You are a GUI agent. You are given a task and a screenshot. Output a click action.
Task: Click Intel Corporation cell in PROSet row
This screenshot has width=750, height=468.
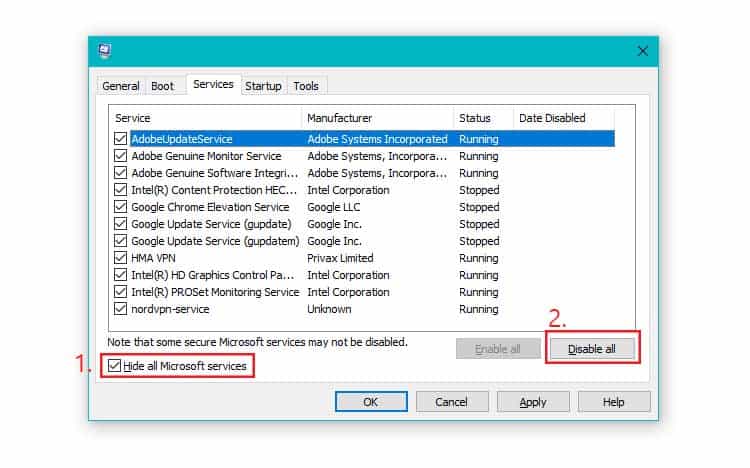pos(348,292)
